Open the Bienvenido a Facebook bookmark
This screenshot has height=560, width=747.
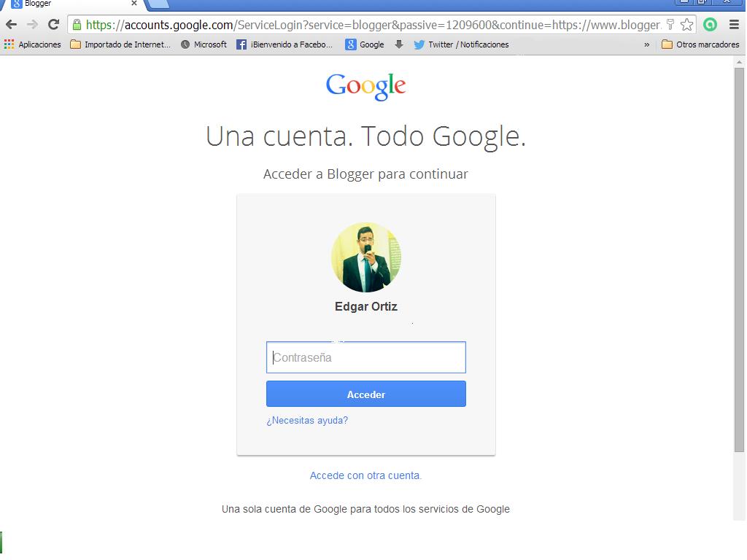[x=285, y=44]
